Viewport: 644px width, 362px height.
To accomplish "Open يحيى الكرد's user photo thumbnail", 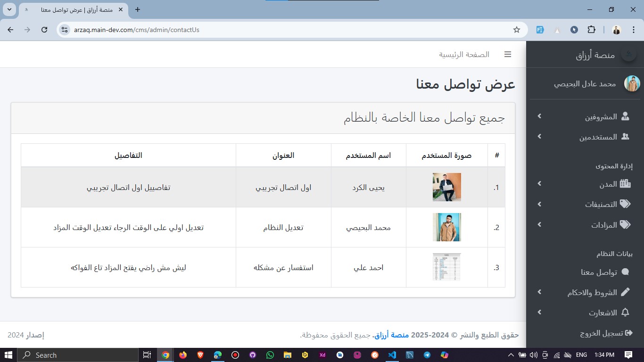I will click(446, 187).
